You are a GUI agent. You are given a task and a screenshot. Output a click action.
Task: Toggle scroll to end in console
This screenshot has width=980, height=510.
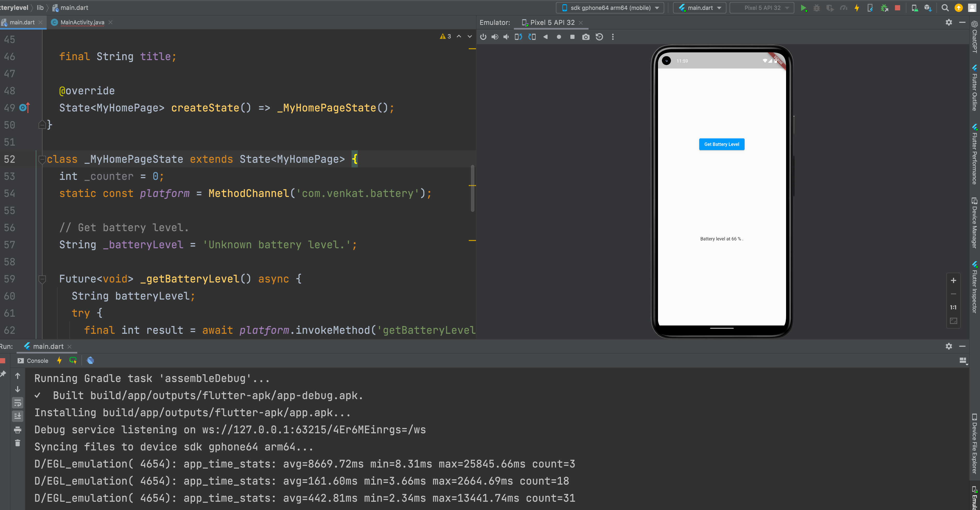pos(18,416)
